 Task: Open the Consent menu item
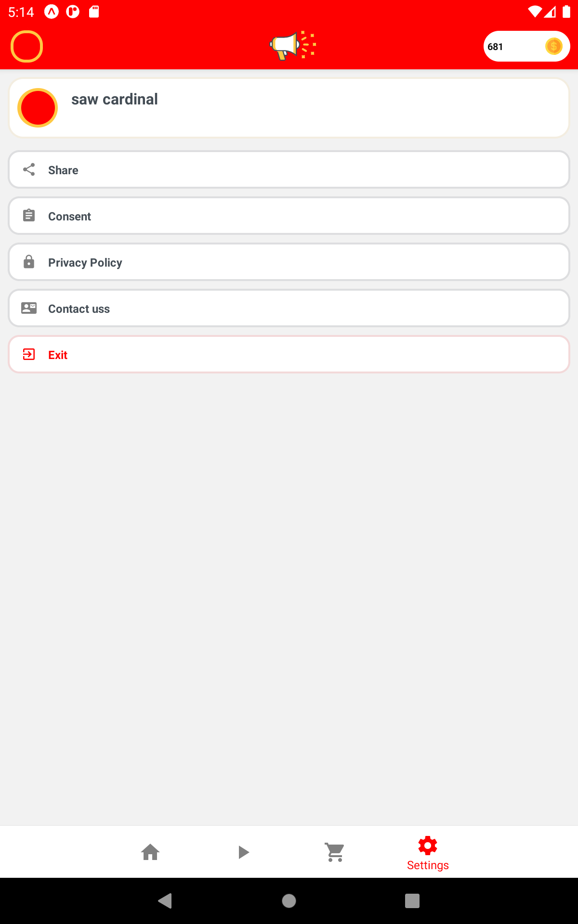point(289,216)
